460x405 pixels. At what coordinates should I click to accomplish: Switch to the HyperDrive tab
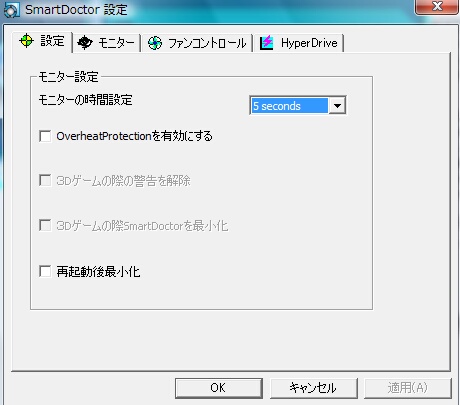click(x=299, y=43)
